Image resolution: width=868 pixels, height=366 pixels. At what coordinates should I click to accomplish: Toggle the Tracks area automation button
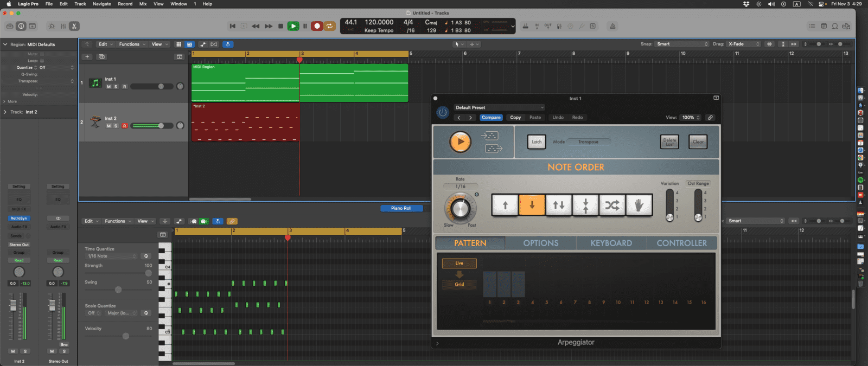202,44
